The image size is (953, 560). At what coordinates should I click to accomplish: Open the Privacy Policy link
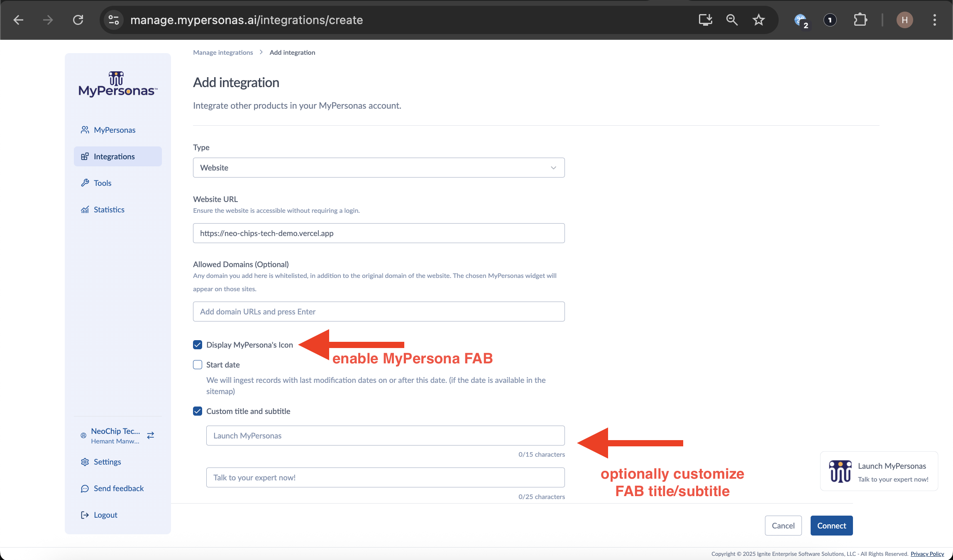point(927,554)
